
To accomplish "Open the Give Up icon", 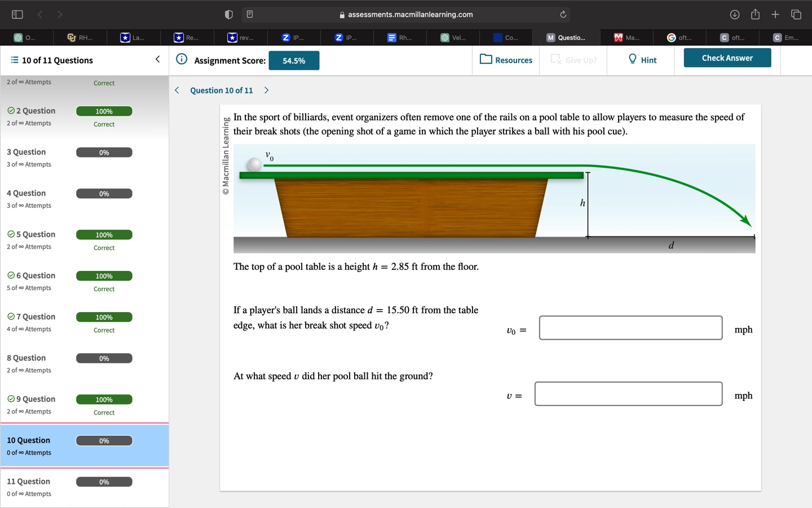I will tap(555, 59).
